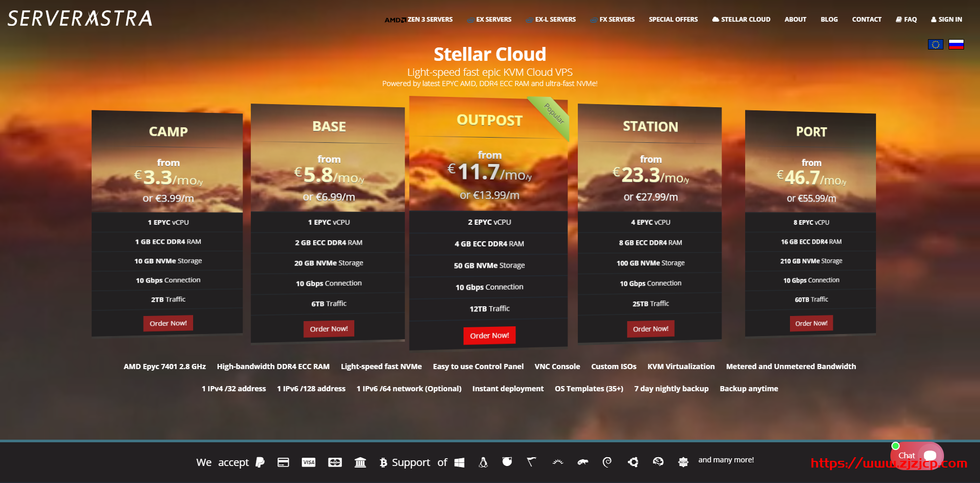Image resolution: width=980 pixels, height=483 pixels.
Task: Click the Windows support icon
Action: [459, 462]
